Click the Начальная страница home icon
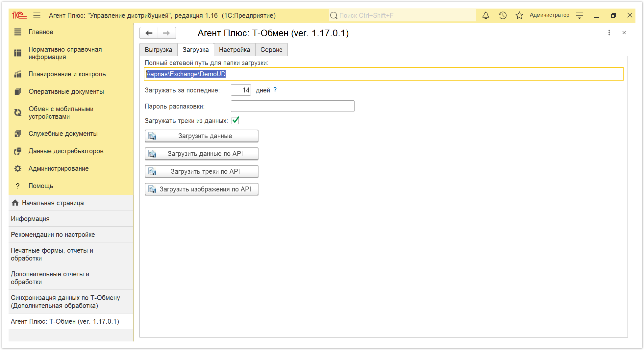This screenshot has width=644, height=350. [15, 203]
